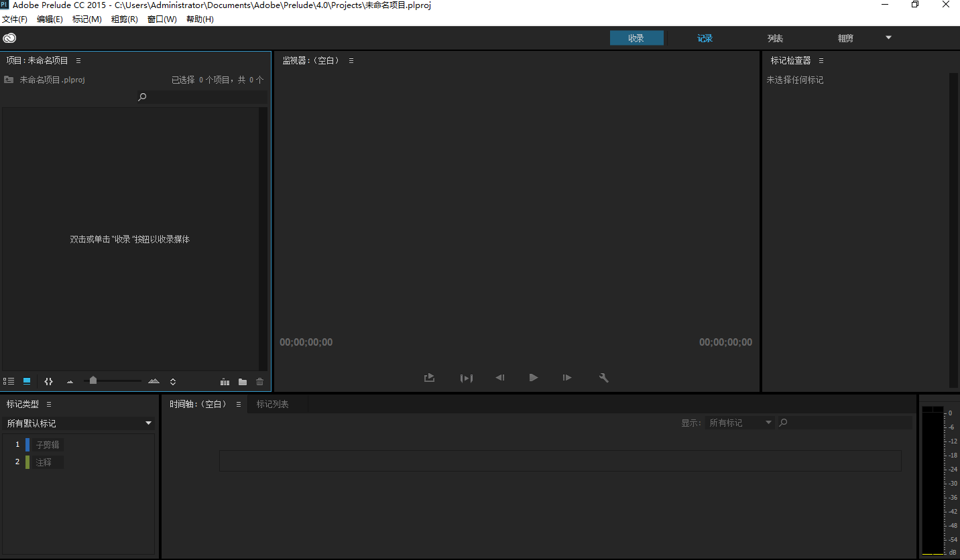This screenshot has height=560, width=960.
Task: Switch to the 记录 workspace tab
Action: click(x=705, y=38)
